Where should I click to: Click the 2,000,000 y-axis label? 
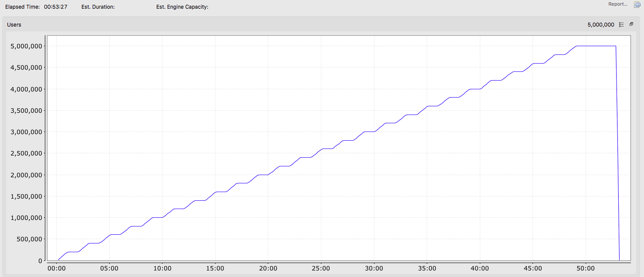26,175
